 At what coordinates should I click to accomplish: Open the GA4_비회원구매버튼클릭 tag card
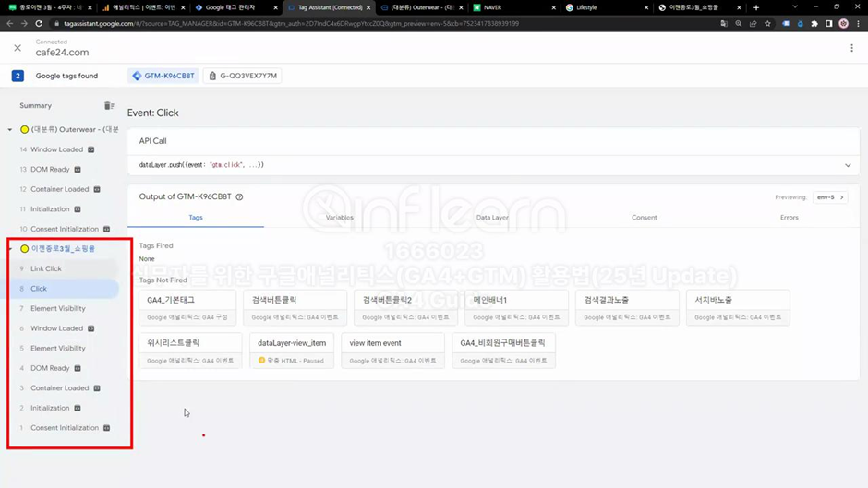504,351
